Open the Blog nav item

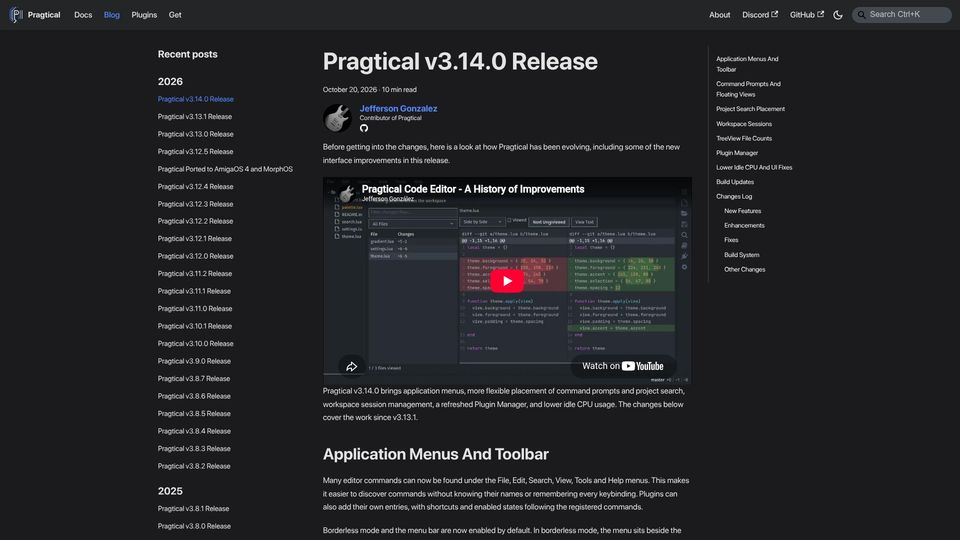click(x=111, y=15)
